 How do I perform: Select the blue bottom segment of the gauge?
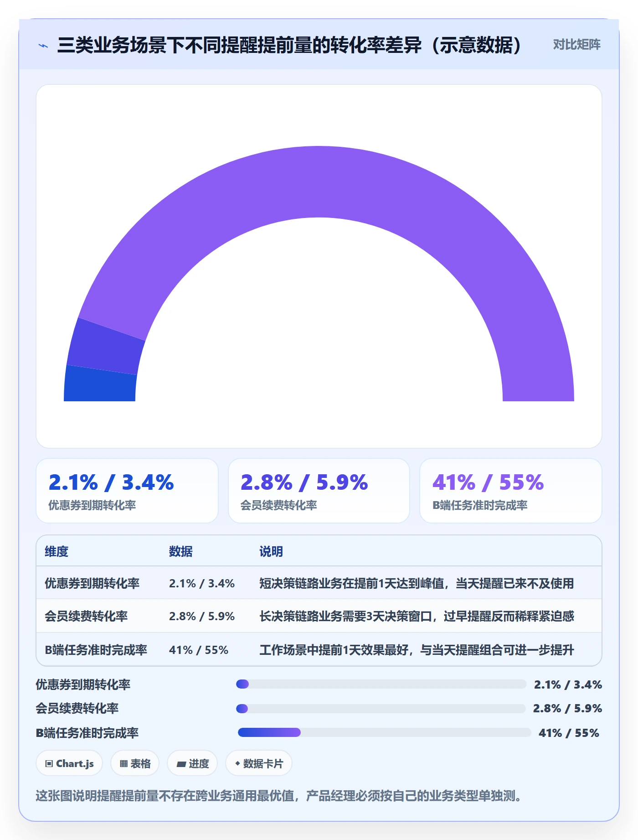pos(100,384)
